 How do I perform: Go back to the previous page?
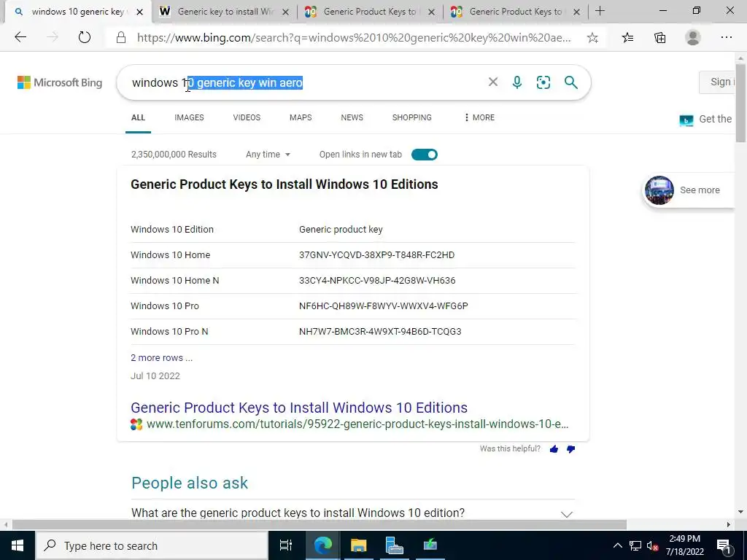20,37
